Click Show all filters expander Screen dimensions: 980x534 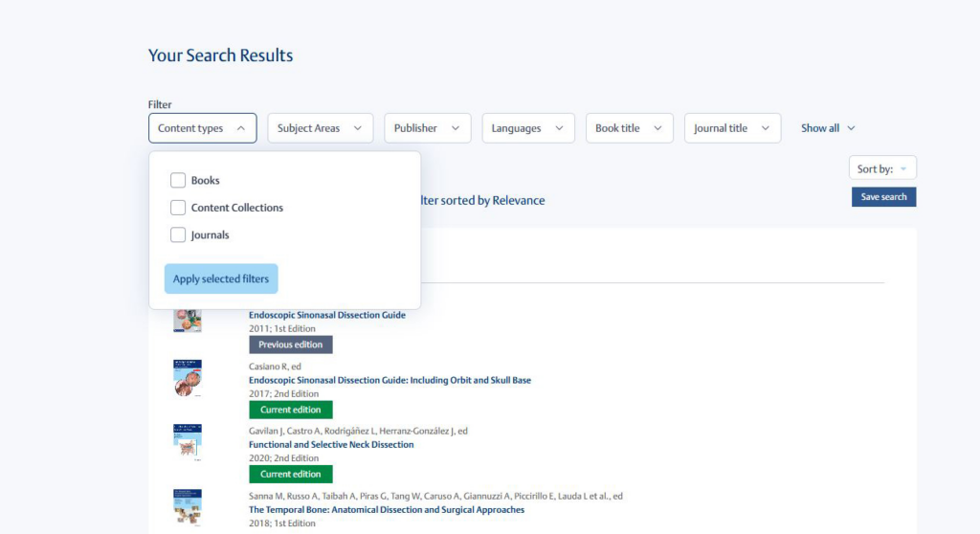click(x=828, y=128)
